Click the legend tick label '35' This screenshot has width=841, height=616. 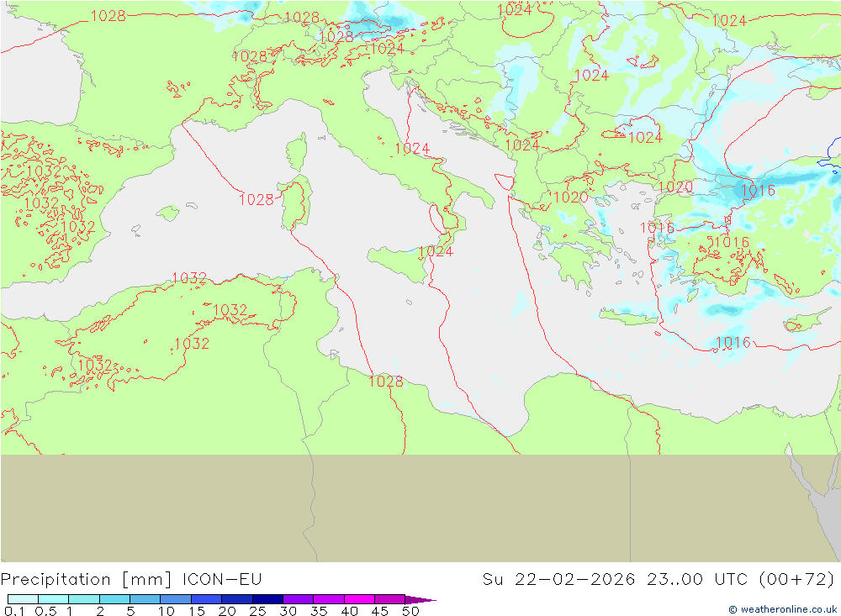click(x=319, y=611)
